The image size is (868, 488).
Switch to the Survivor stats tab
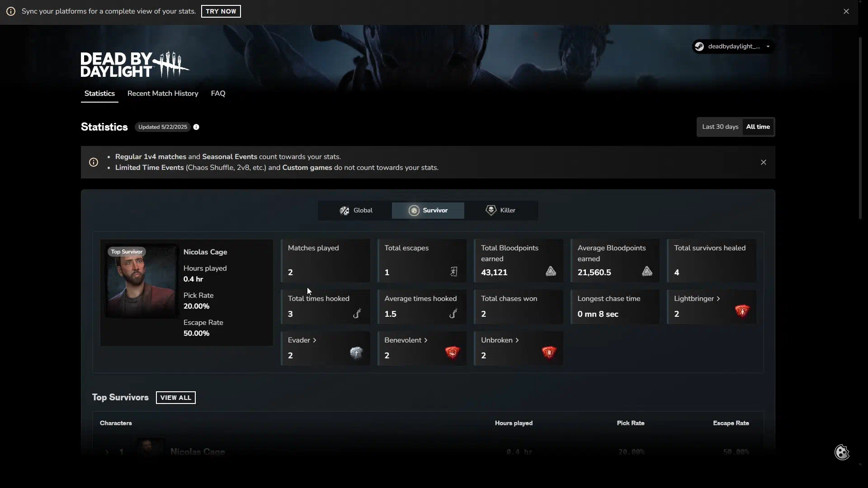point(428,211)
